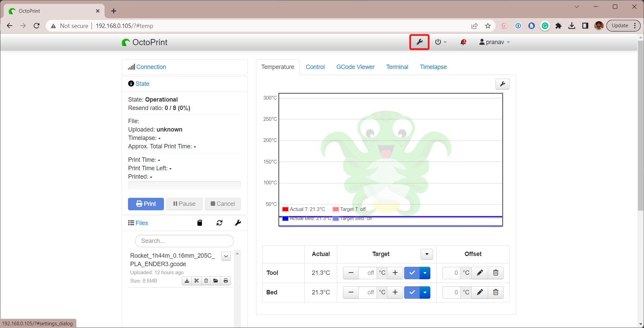Edit Bed offset pencil icon
The image size is (644, 328).
[x=480, y=292]
